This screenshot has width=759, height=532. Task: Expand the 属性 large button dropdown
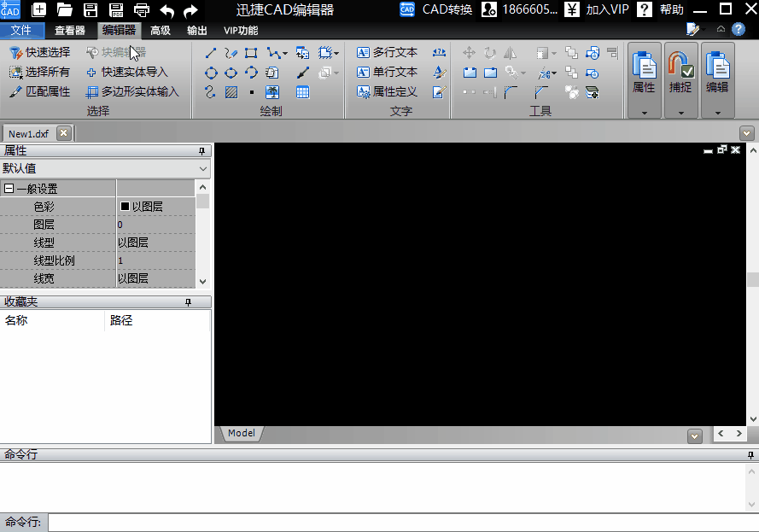tap(645, 113)
